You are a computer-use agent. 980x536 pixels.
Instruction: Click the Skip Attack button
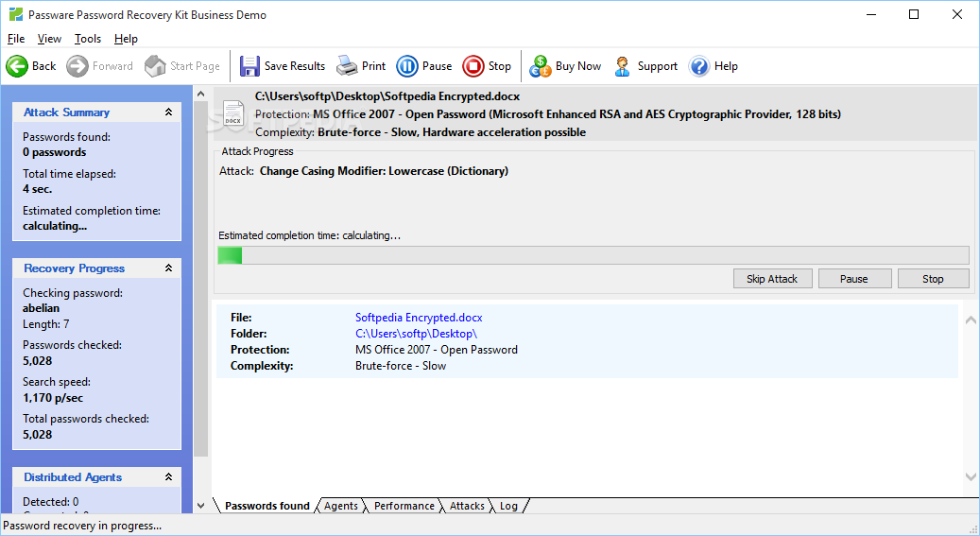click(x=772, y=279)
